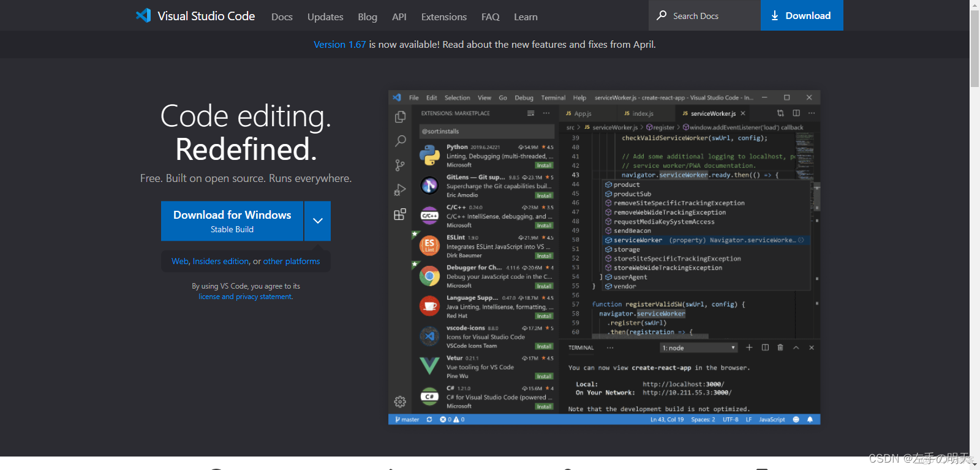Screen dimensions: 980x470
Task: Click the new terminal plus icon
Action: [749, 347]
